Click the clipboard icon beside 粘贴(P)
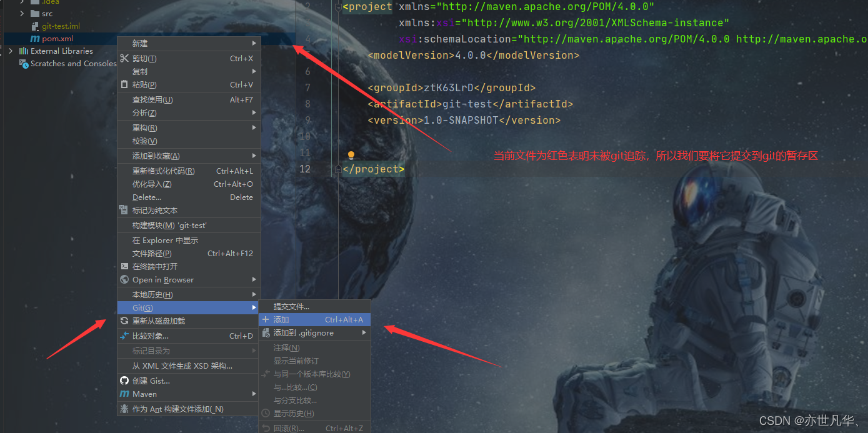The height and width of the screenshot is (433, 868). (124, 84)
